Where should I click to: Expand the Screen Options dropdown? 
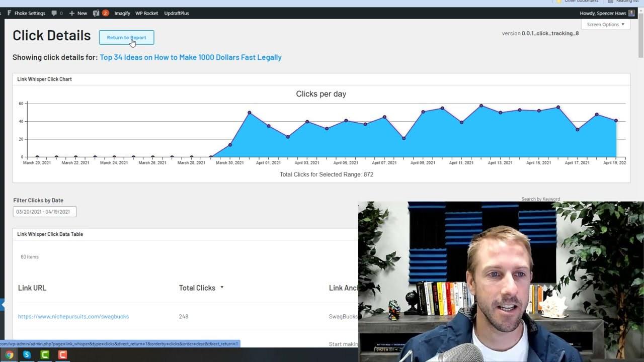(605, 24)
